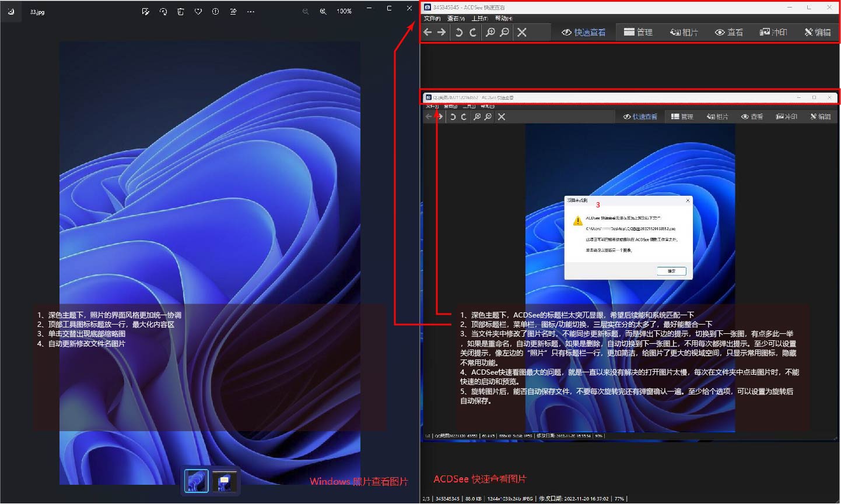Viewport: 841px width, 504px height.
Task: Rotate right in enlarged ACDSee toolbar
Action: pos(473,33)
